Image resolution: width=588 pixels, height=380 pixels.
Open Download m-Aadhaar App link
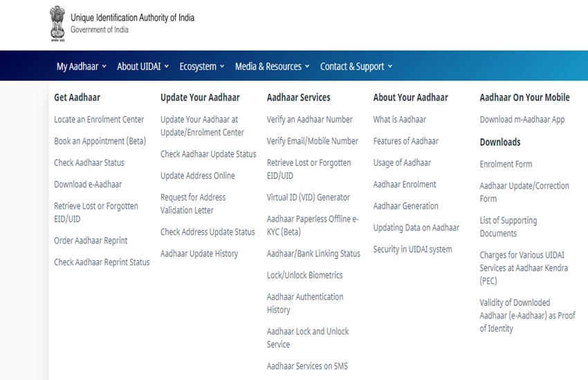[522, 120]
